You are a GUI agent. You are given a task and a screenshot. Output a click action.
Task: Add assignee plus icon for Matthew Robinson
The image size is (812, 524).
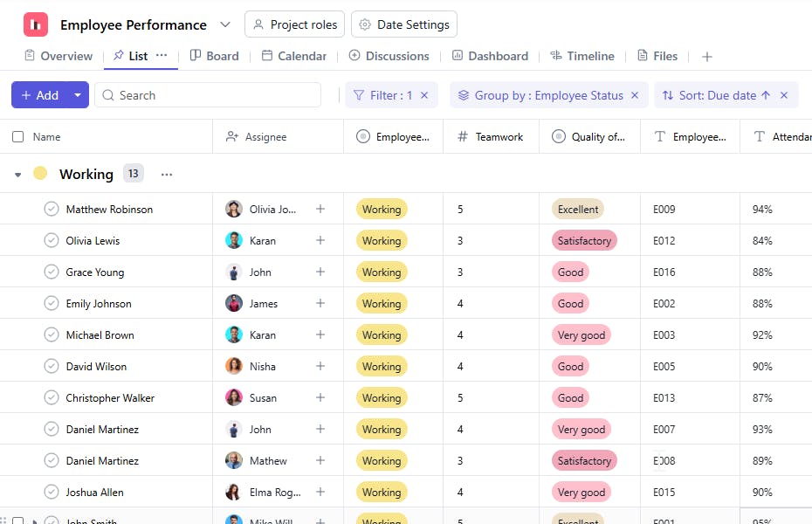[320, 209]
